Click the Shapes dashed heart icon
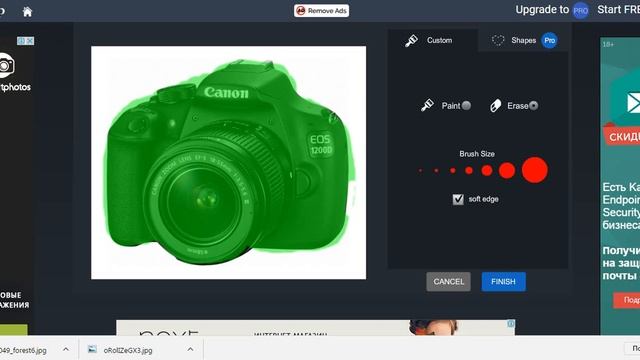Viewport: 640px width, 360px height. click(x=498, y=40)
